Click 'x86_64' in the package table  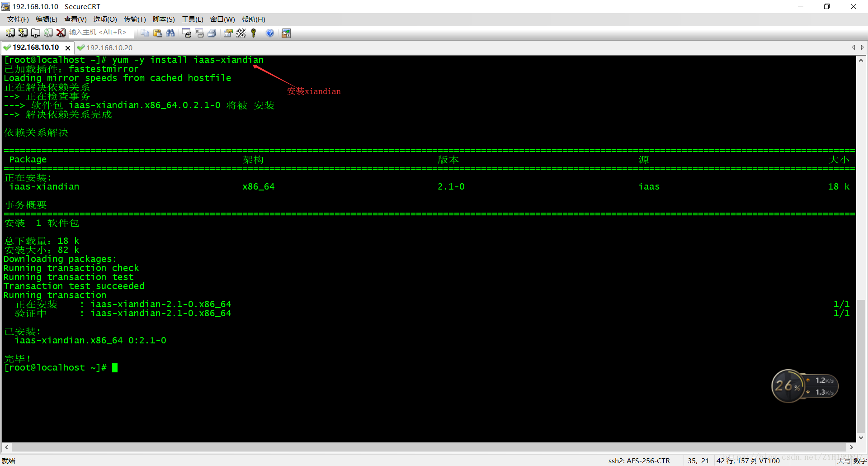(258, 187)
